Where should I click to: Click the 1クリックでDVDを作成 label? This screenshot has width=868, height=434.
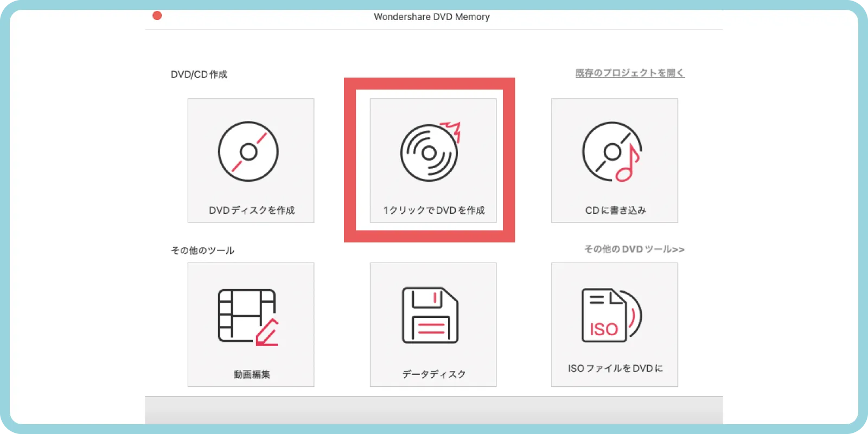[x=434, y=210]
